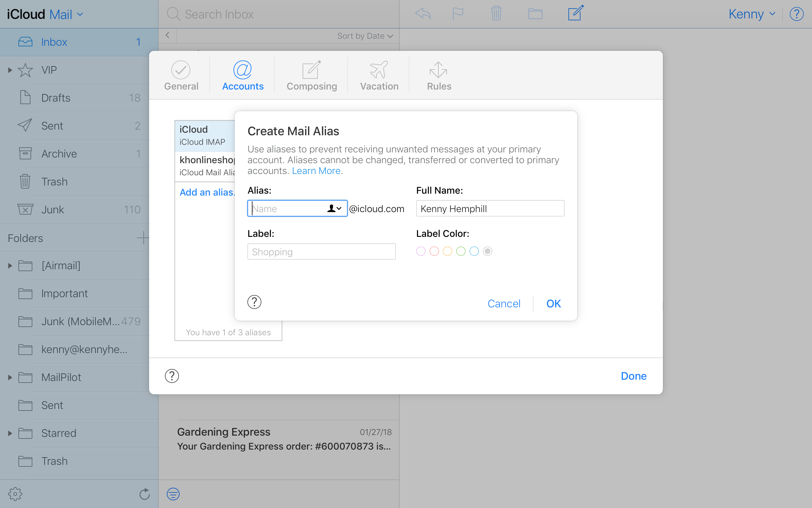This screenshot has height=508, width=812.
Task: Select the khonlinesho alias account row
Action: point(205,166)
